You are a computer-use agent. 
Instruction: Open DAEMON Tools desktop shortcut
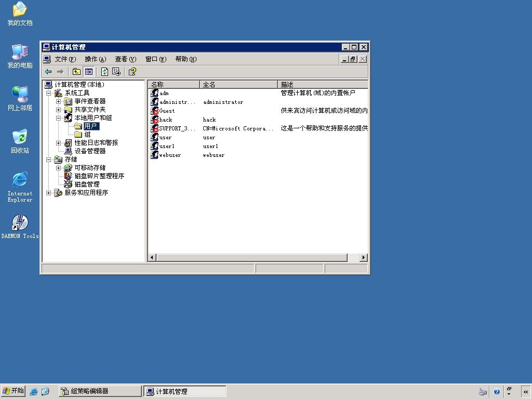(20, 227)
